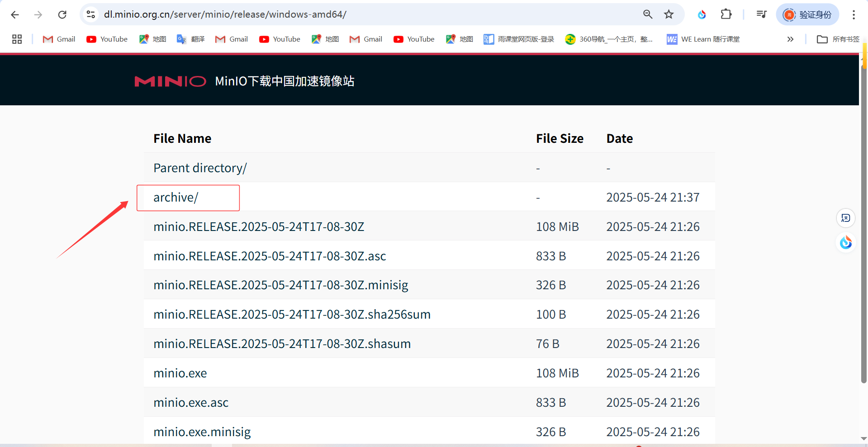Image resolution: width=868 pixels, height=447 pixels.
Task: Click the floating blue swirl assistant icon
Action: pos(845,243)
